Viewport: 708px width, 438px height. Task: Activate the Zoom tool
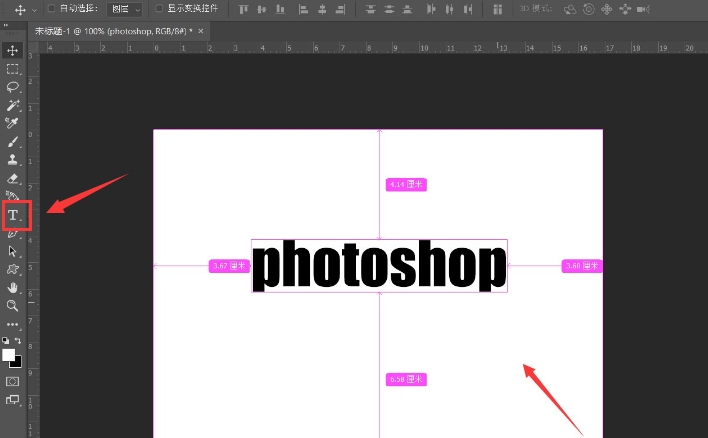[13, 306]
